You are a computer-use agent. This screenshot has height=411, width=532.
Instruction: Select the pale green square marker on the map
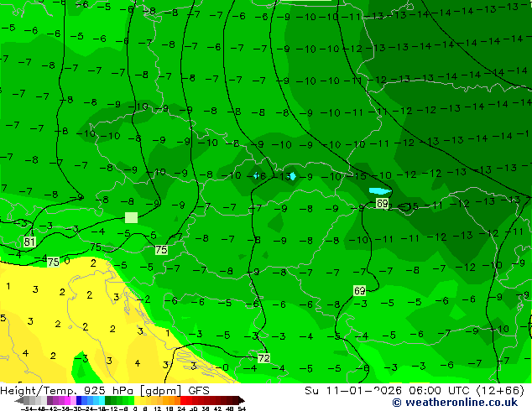point(131,217)
